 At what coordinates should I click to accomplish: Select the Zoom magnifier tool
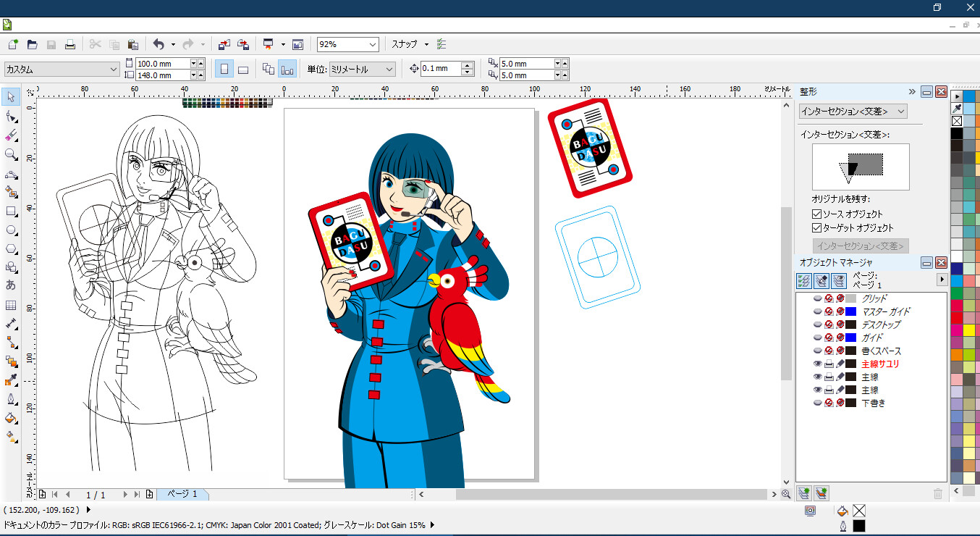pos(11,154)
